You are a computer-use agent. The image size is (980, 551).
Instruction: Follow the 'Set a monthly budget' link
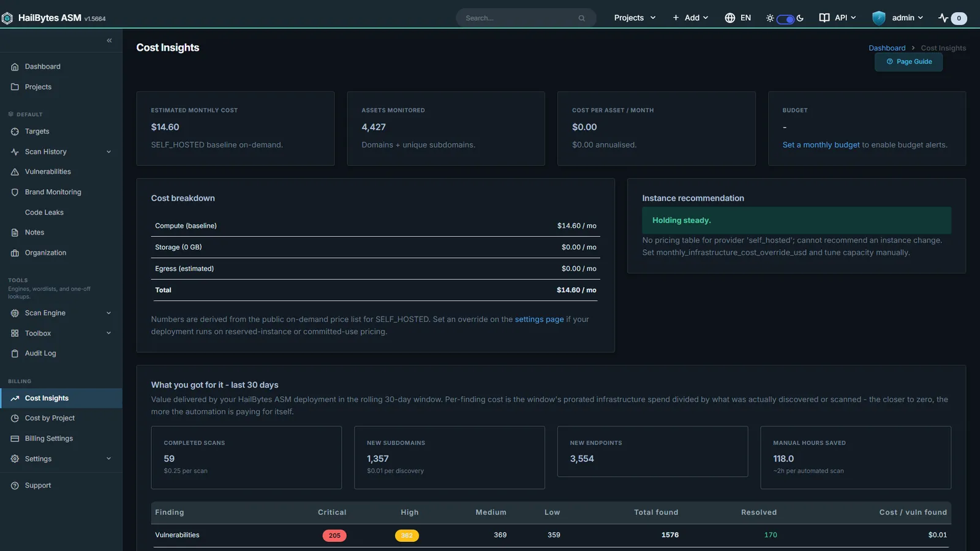(x=821, y=145)
